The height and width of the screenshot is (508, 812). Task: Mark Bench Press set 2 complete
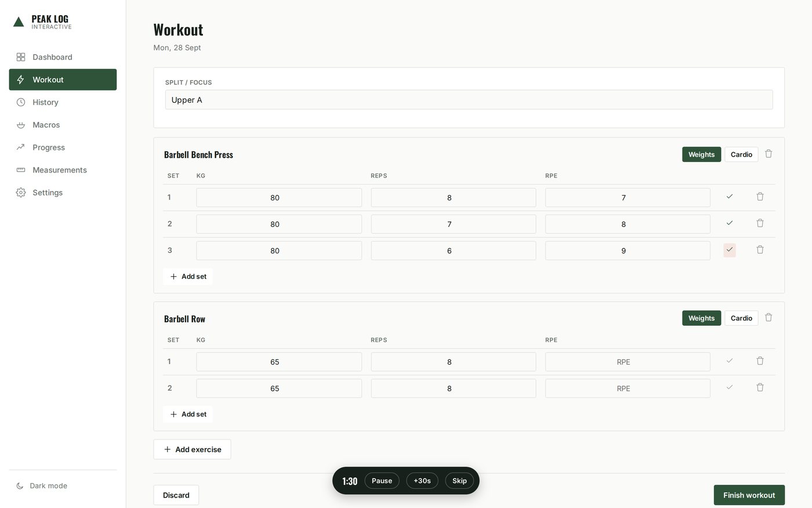point(730,224)
